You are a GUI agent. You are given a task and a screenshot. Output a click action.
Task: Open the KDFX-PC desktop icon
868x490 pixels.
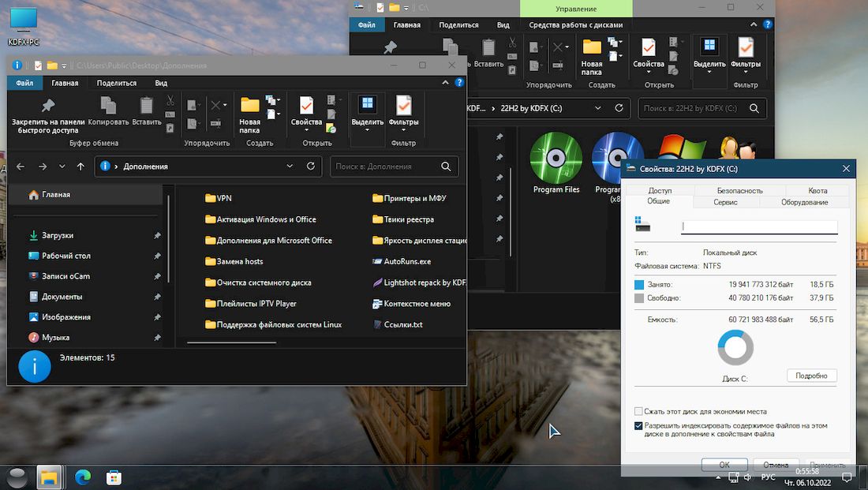coord(23,27)
